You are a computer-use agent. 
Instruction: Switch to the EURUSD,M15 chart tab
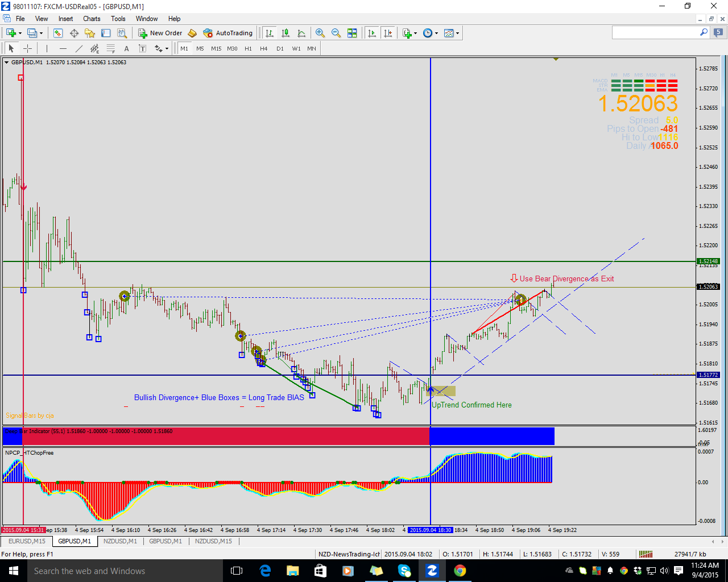pos(27,541)
